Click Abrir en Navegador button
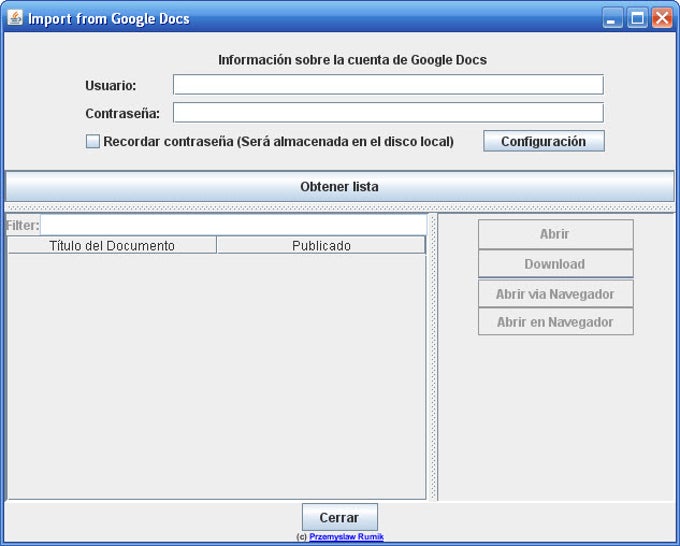 (x=556, y=322)
